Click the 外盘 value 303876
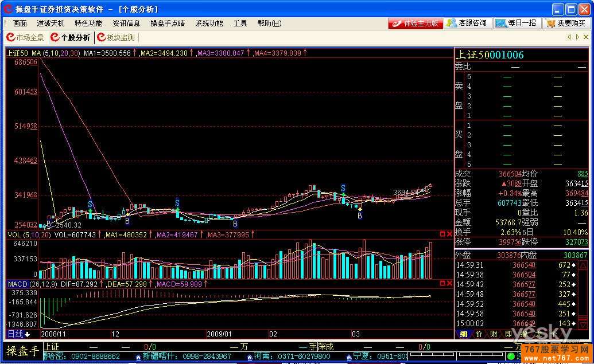The width and height of the screenshot is (594, 364). click(x=510, y=256)
